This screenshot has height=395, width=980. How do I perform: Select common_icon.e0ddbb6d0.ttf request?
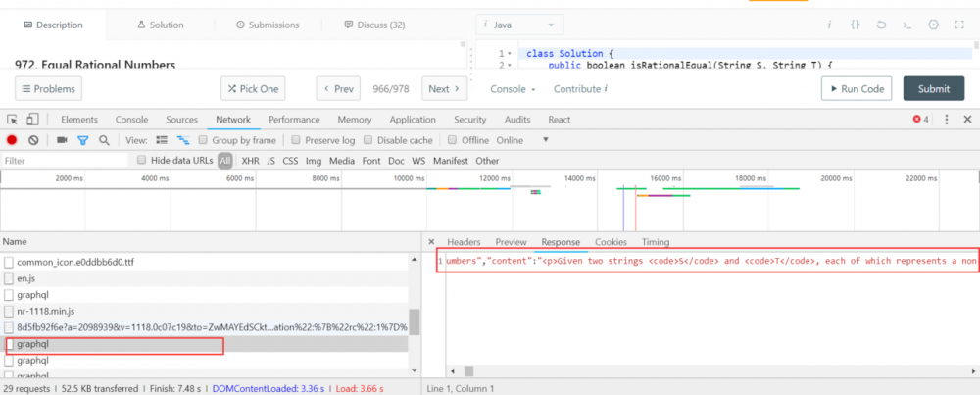pyautogui.click(x=205, y=262)
